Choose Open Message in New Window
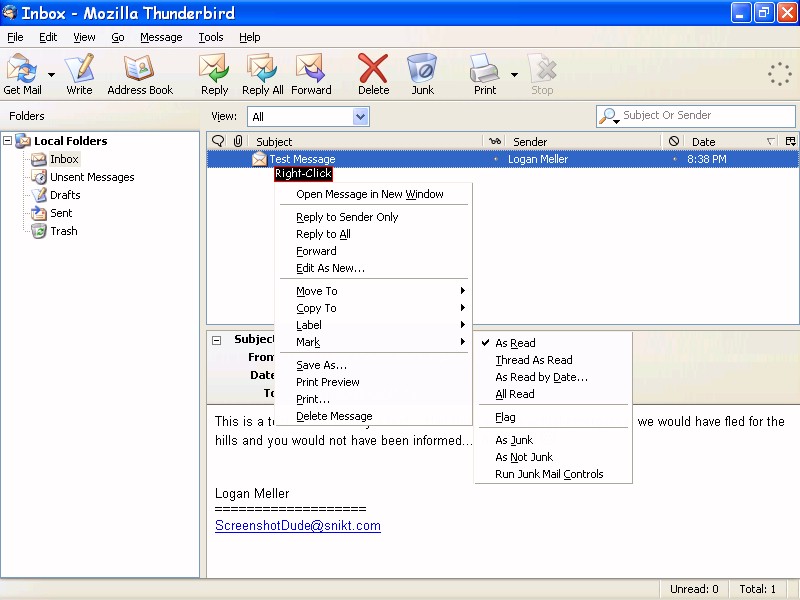Image resolution: width=800 pixels, height=600 pixels. coord(374,194)
